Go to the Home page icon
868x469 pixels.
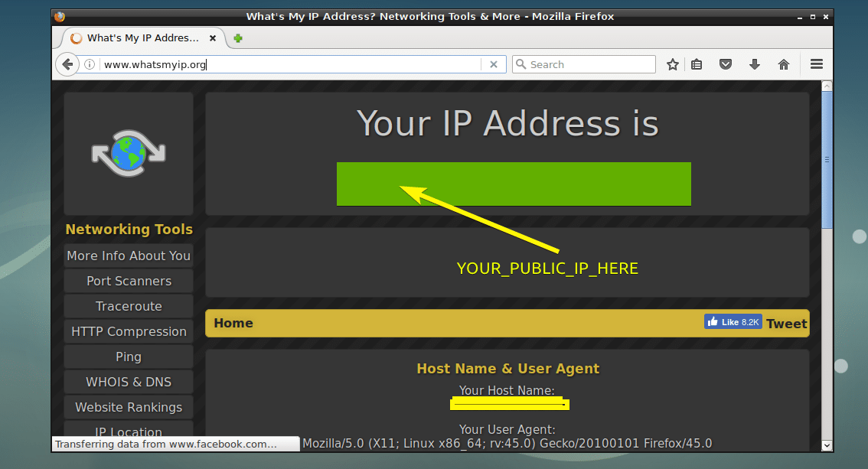[x=783, y=64]
